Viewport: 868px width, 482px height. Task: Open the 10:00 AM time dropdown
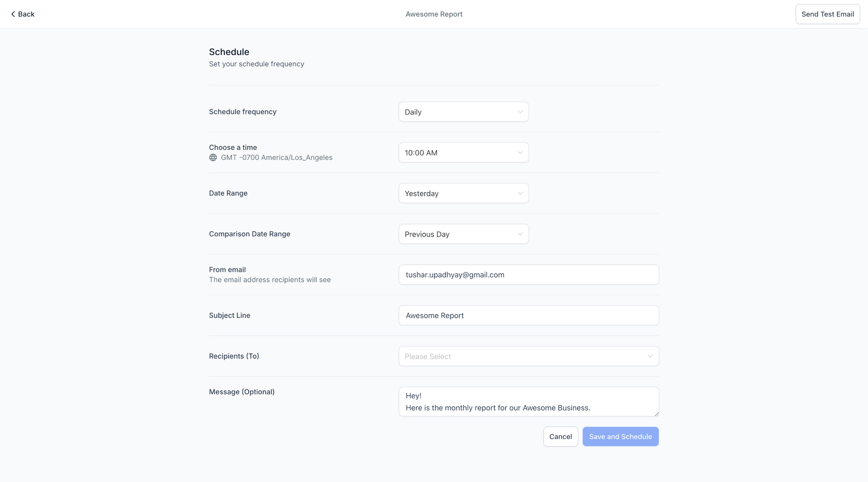click(x=464, y=153)
